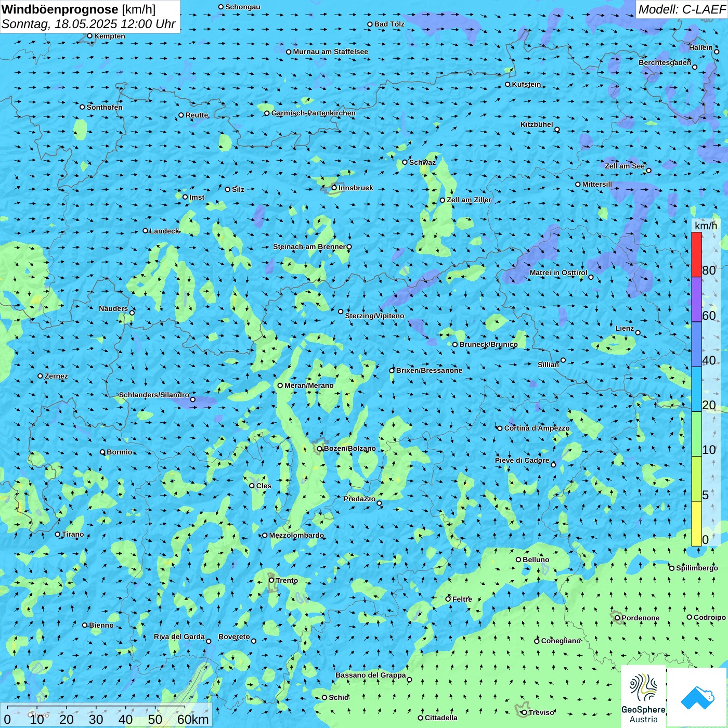This screenshot has height=728, width=728.
Task: Click the Silz label
Action: (x=238, y=189)
